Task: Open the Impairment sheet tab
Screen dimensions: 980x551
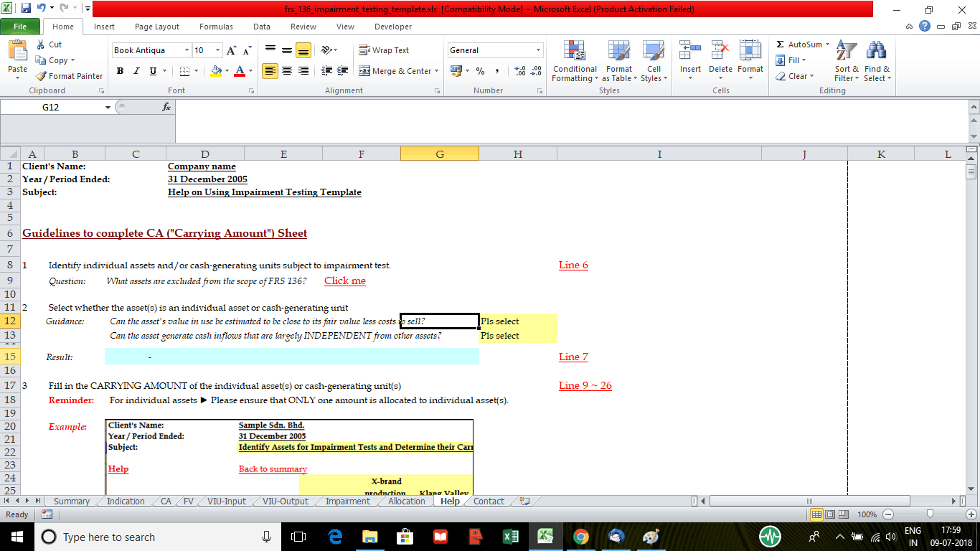Action: 348,501
